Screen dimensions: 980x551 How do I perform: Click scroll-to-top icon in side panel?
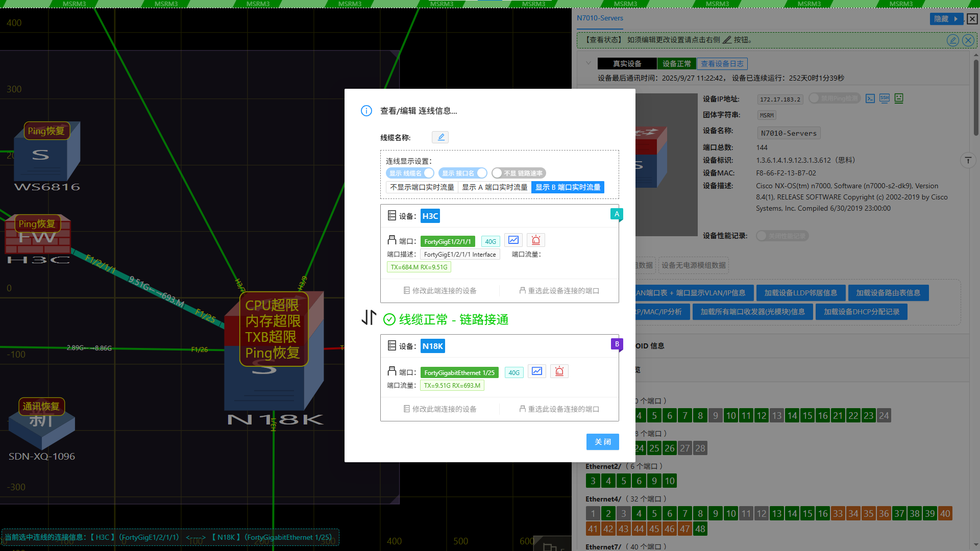tap(968, 161)
